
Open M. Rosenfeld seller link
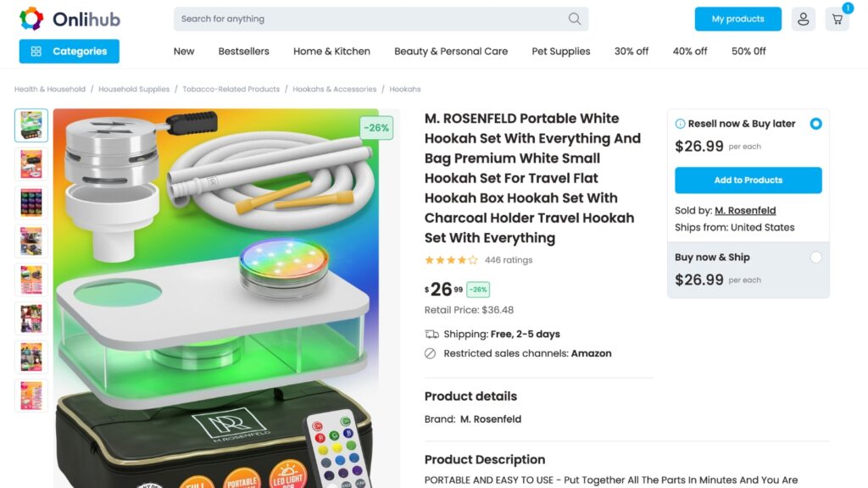745,211
